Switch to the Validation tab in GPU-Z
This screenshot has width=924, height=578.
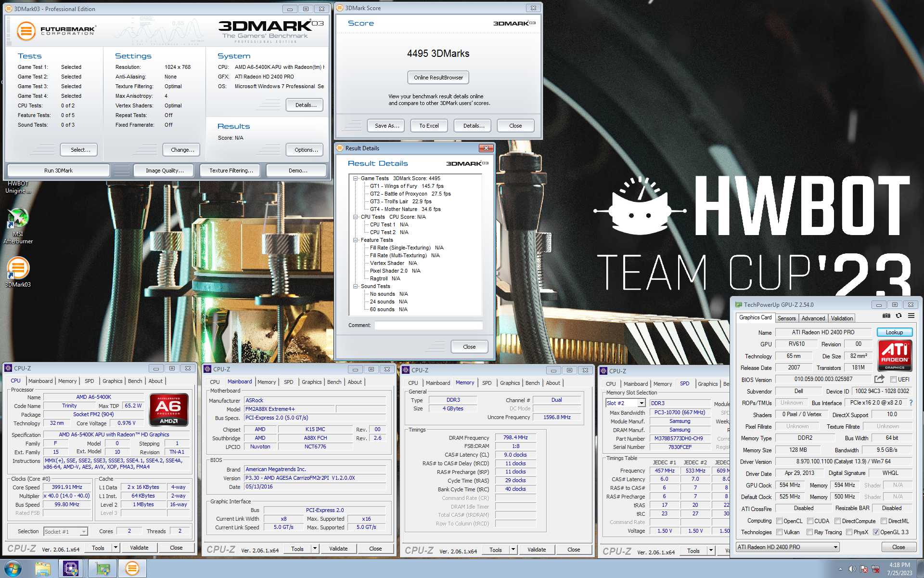click(842, 318)
